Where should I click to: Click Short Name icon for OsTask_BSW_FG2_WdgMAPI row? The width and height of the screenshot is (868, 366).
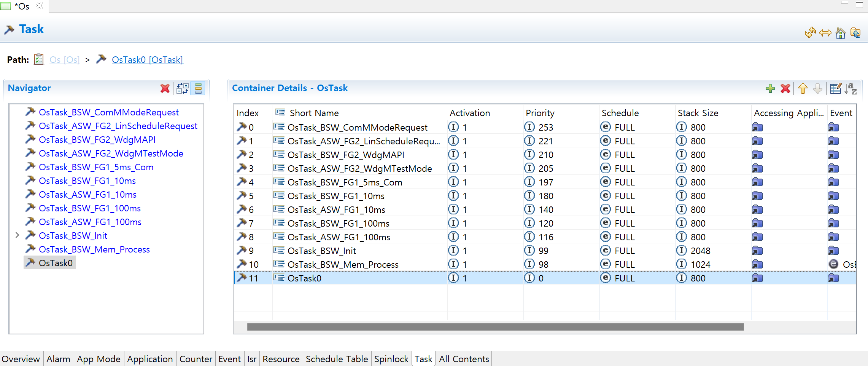(279, 154)
